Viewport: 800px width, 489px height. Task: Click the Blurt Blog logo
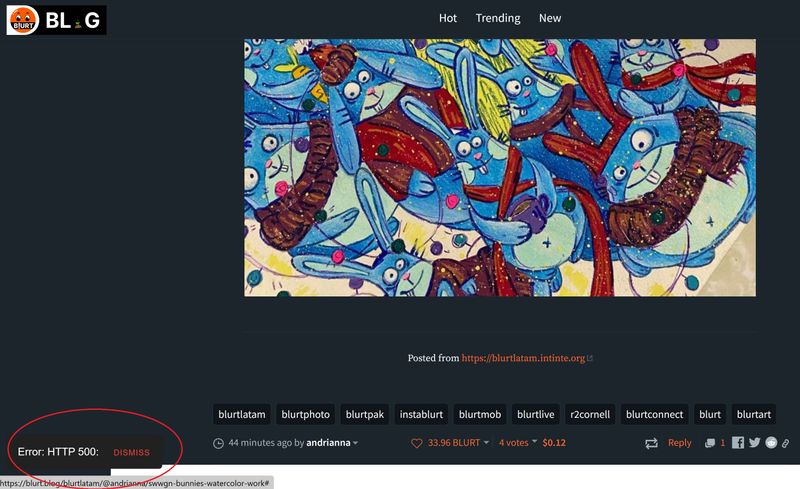[x=56, y=20]
